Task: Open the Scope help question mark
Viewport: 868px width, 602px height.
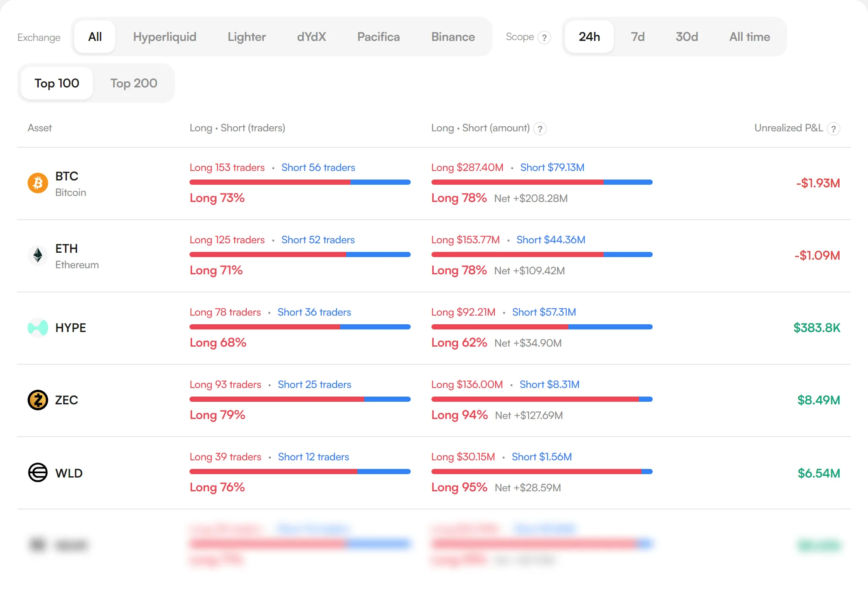Action: point(544,37)
